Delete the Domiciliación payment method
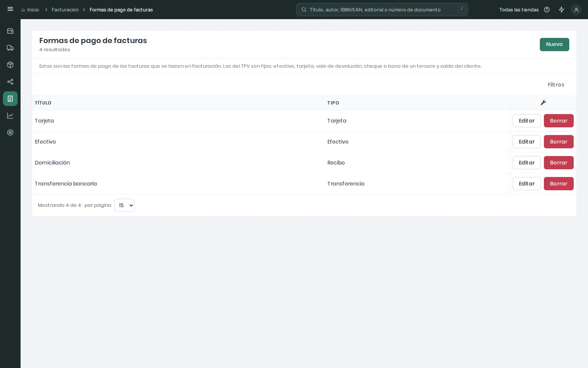The width and height of the screenshot is (588, 368). click(559, 163)
